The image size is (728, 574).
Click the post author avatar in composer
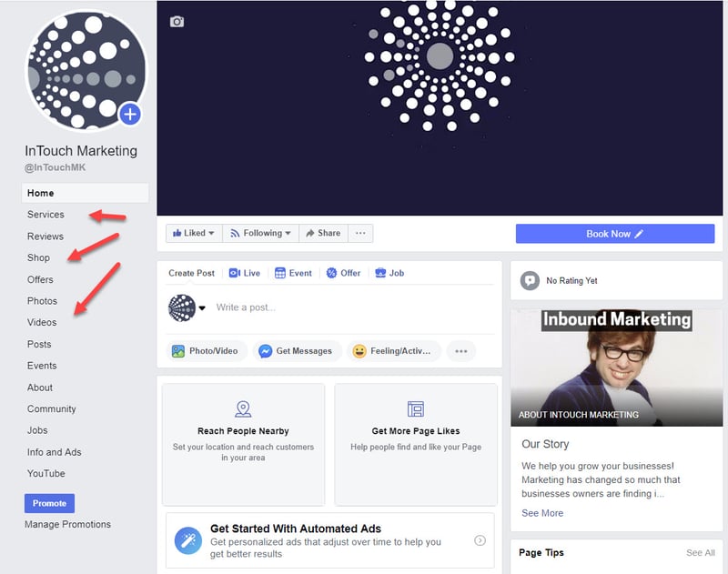tap(182, 307)
